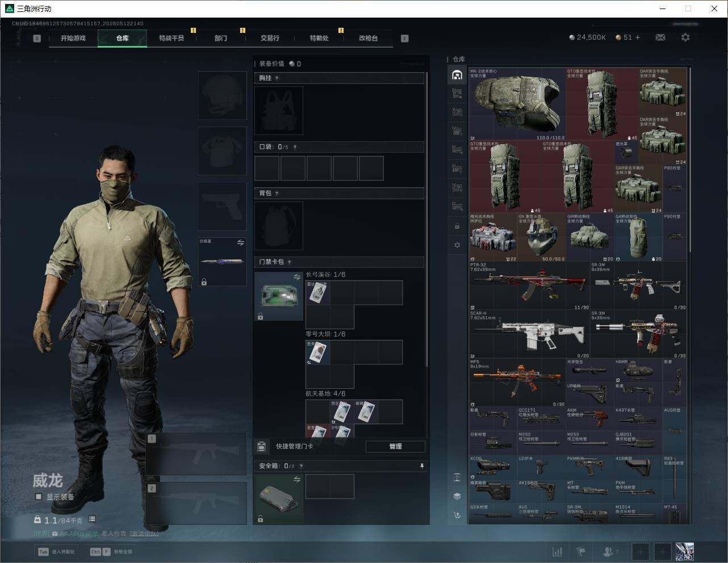728x563 pixels.
Task: Click the warehouse container icon above stack icon
Action: point(457,477)
